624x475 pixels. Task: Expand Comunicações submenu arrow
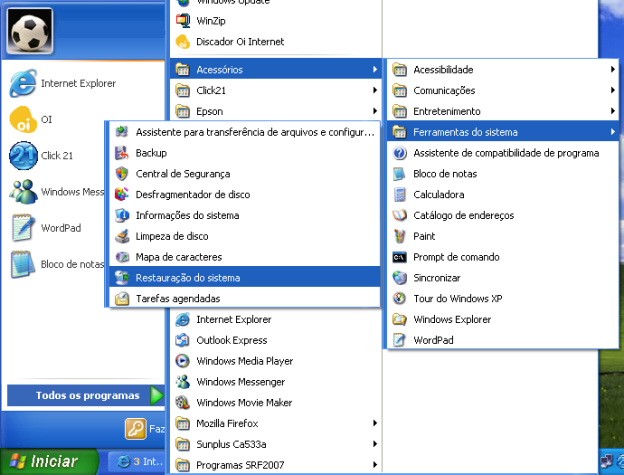[x=613, y=90]
